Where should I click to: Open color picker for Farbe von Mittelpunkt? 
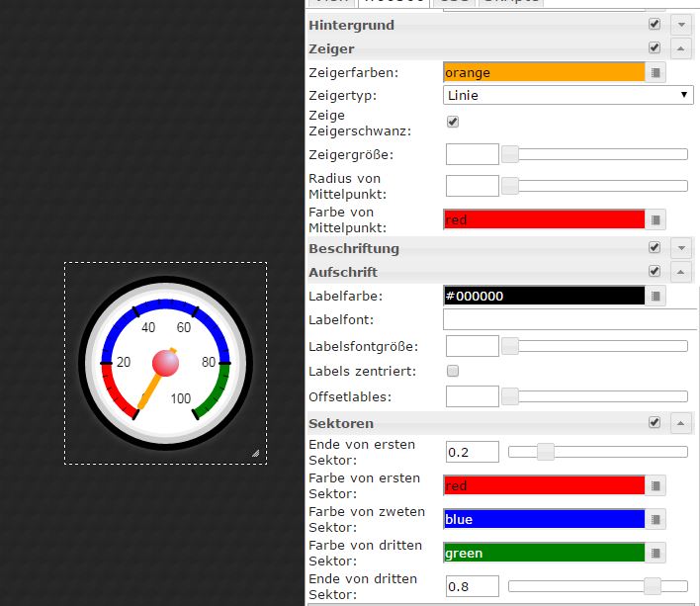[x=656, y=219]
